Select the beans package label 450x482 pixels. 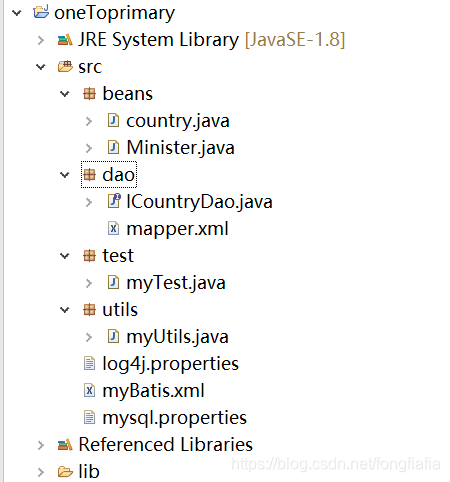pyautogui.click(x=127, y=94)
